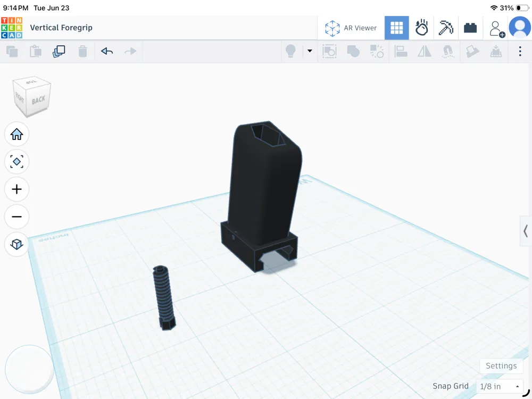Open the three-dot more menu

[520, 51]
